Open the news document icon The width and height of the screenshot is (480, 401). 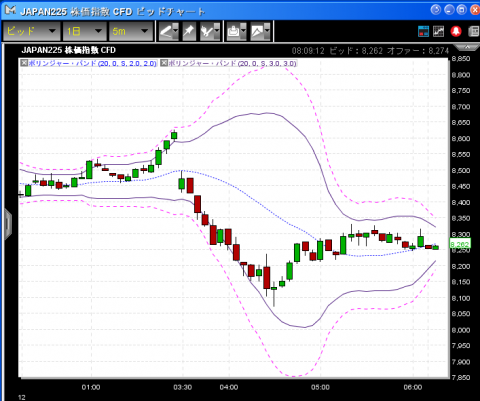point(474,31)
